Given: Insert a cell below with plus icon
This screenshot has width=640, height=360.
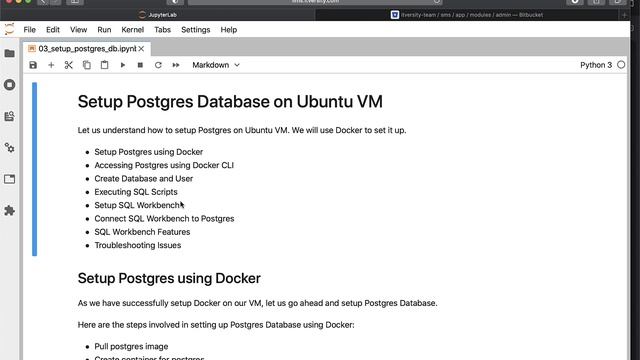Looking at the screenshot, I should tap(51, 65).
